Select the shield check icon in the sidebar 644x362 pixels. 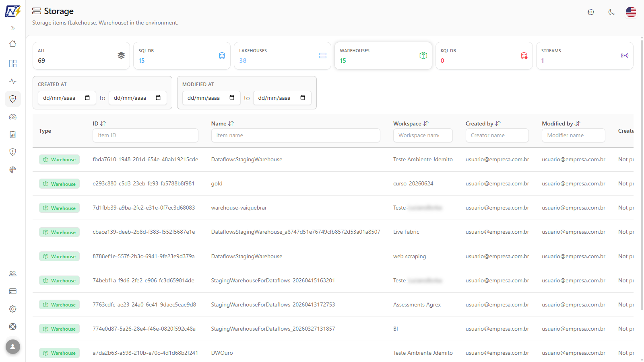(13, 99)
